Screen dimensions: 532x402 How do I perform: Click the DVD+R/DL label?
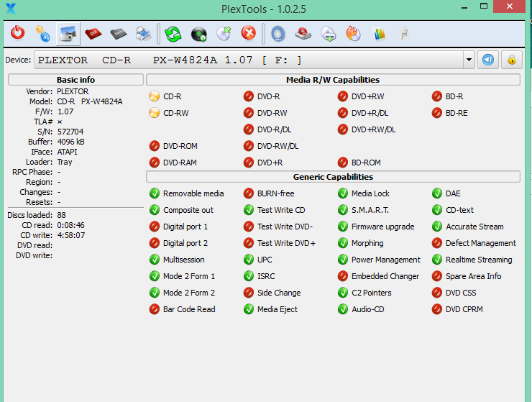[370, 113]
